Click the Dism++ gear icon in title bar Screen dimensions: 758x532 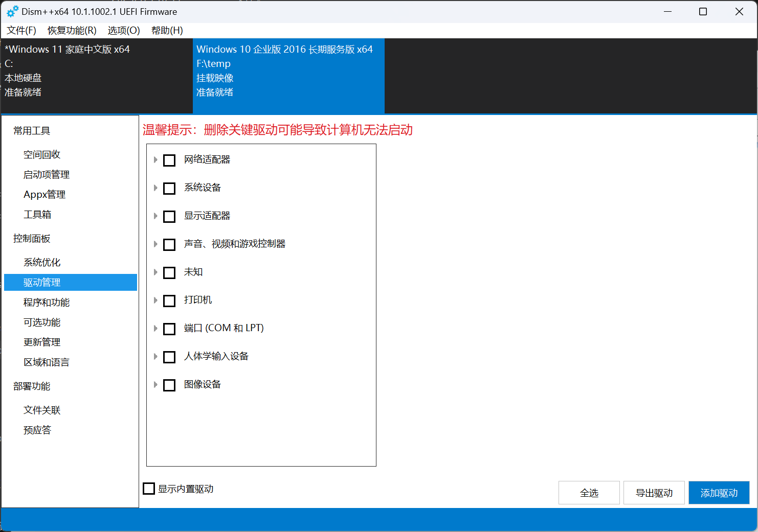(12, 11)
